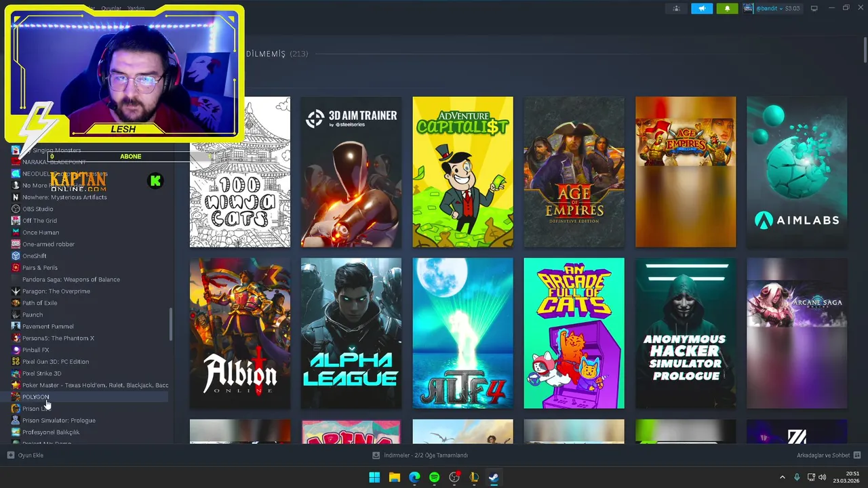Viewport: 868px width, 488px height.
Task: Open the green notifications bell
Action: [727, 8]
